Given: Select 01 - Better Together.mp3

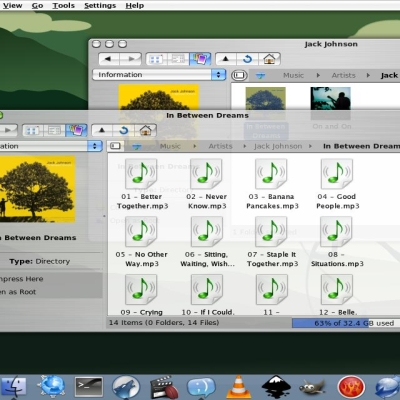Looking at the screenshot, I should click(142, 184).
